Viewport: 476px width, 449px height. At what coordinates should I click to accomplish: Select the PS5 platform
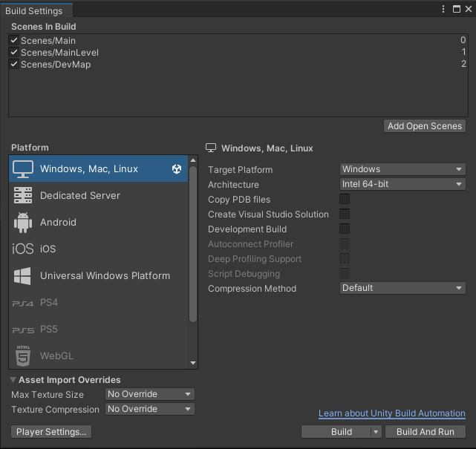(98, 330)
